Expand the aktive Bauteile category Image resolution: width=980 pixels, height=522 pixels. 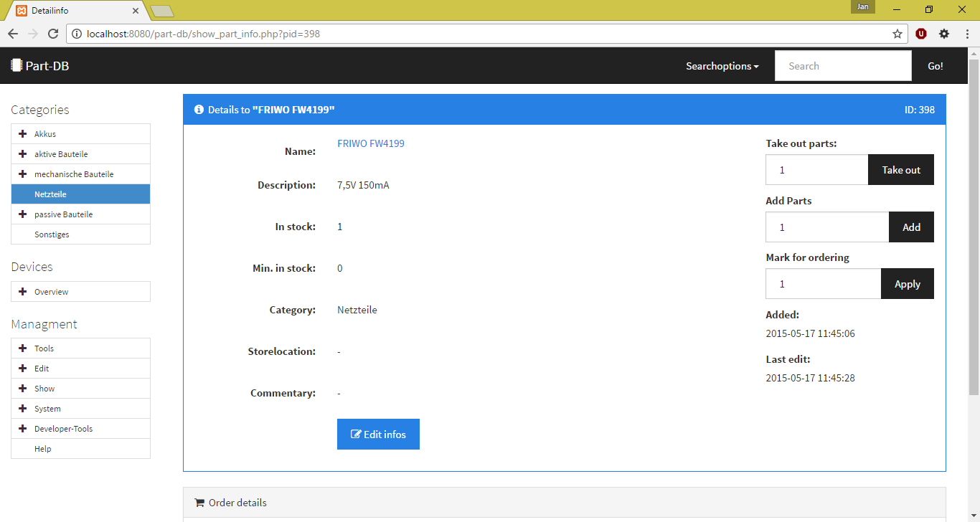(x=23, y=154)
